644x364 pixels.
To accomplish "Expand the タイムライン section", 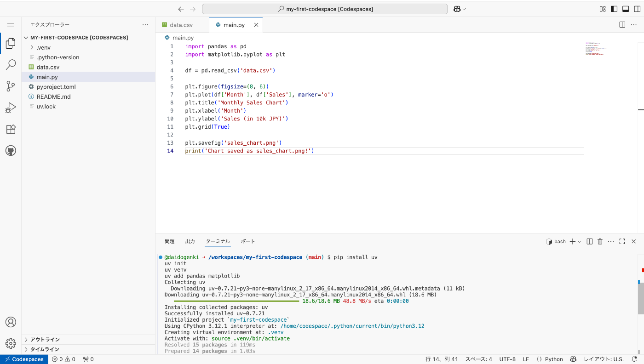I will click(88, 349).
